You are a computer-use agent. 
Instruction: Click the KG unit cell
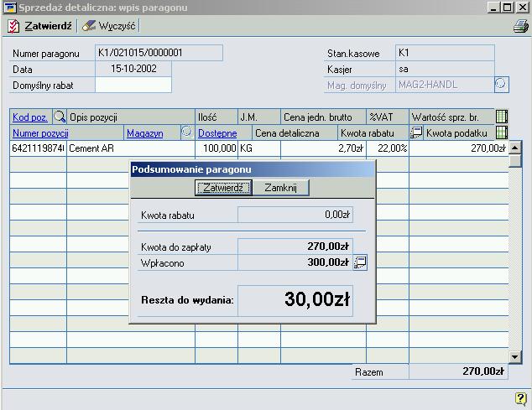pos(259,148)
